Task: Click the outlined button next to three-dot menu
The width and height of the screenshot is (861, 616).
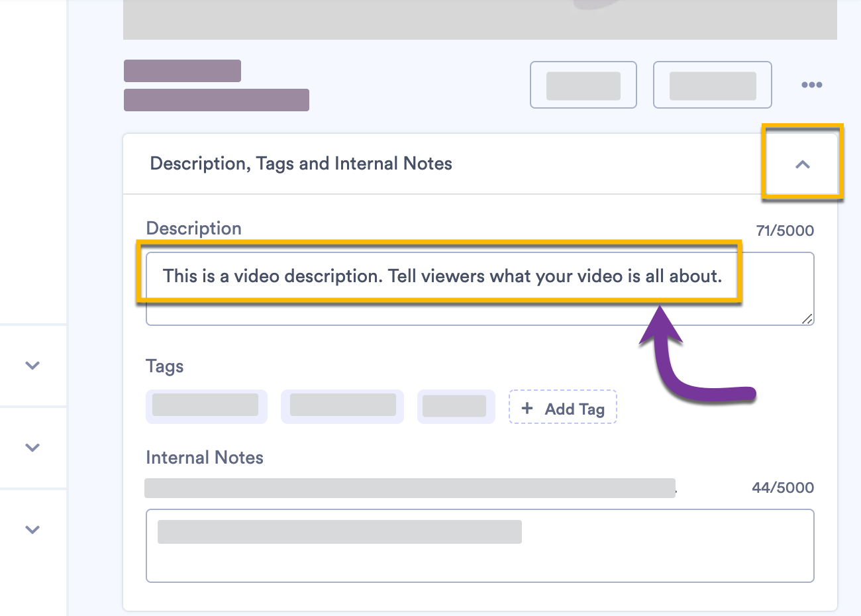Action: tap(712, 85)
